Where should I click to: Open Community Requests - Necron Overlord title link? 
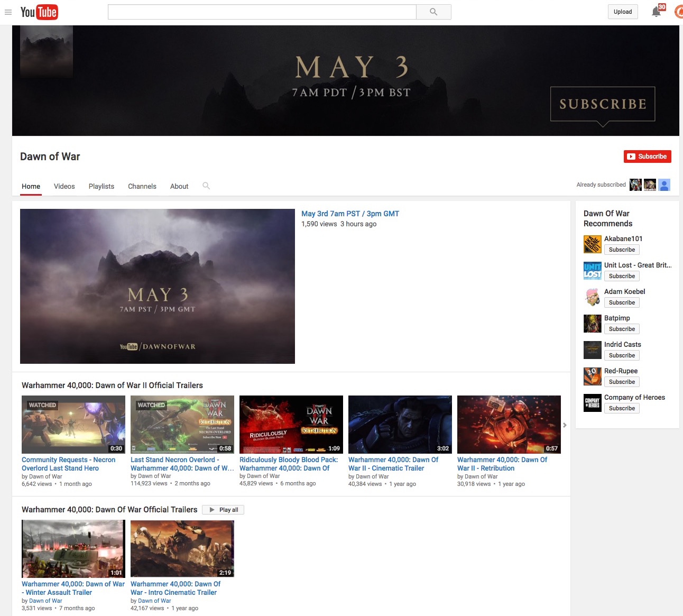pyautogui.click(x=69, y=464)
